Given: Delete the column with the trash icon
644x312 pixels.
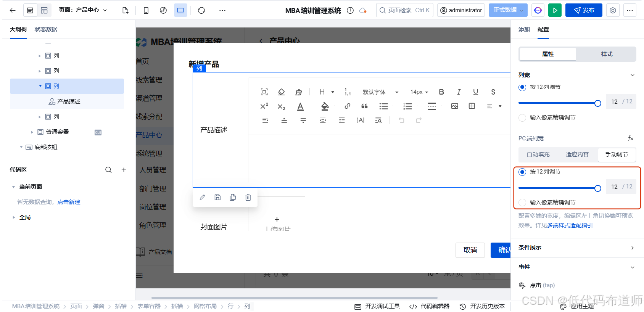Looking at the screenshot, I should [x=248, y=197].
